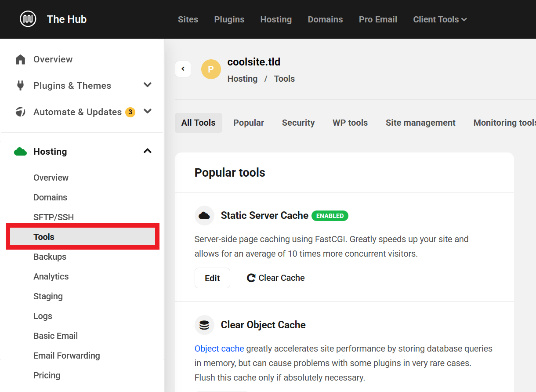Expand the Plugins & Themes section
536x392 pixels.
click(x=148, y=85)
